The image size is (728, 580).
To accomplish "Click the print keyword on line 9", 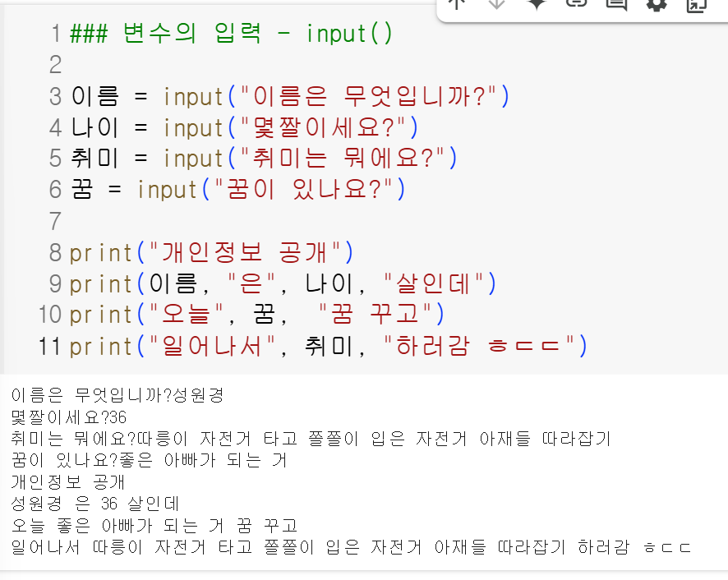I will tap(101, 284).
